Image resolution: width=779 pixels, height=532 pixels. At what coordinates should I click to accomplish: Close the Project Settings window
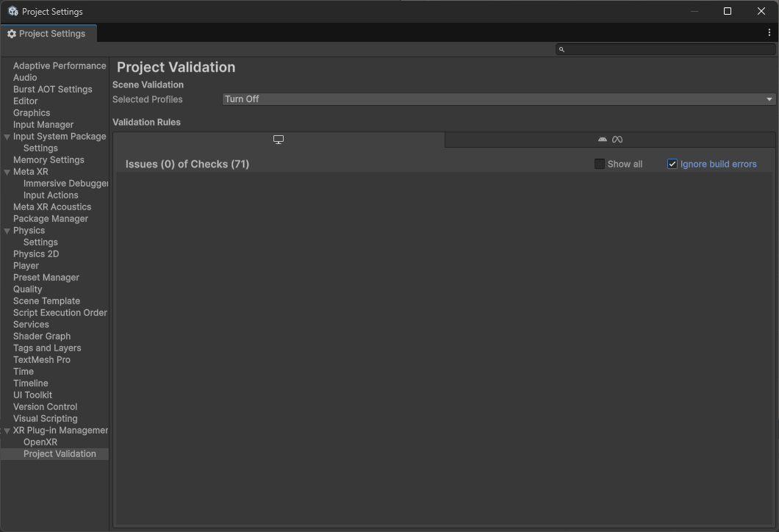[761, 11]
